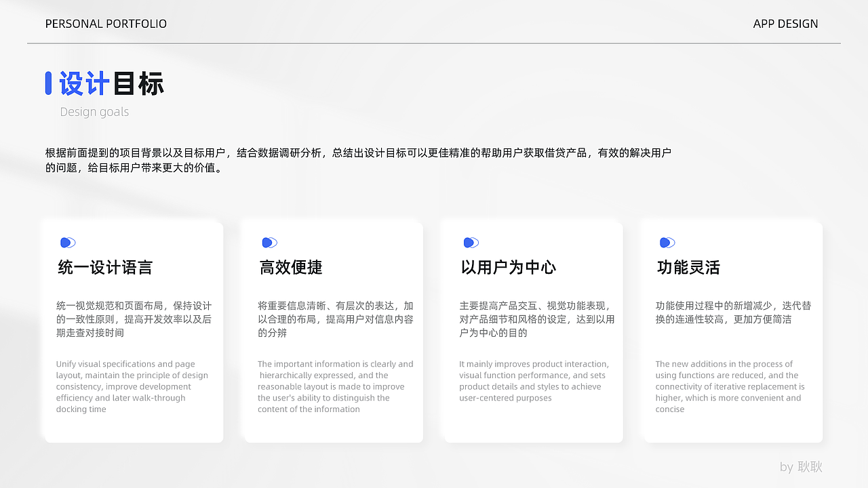Select the PERSONAL PORTFOLIO header item
This screenshot has height=488, width=868.
click(x=106, y=23)
